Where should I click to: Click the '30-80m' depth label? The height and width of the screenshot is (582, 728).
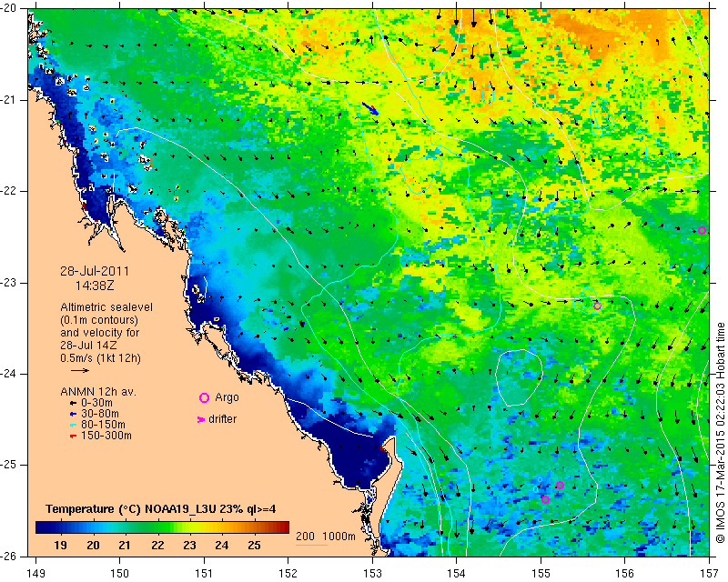[x=100, y=414]
